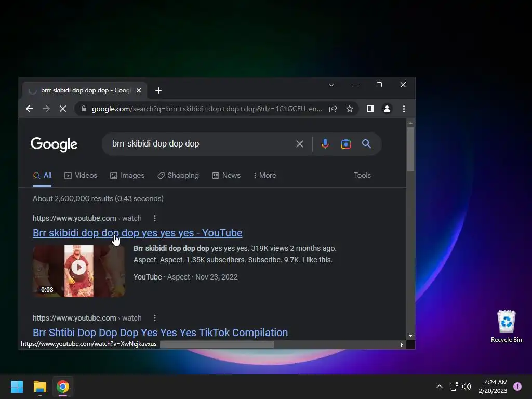The width and height of the screenshot is (532, 399).
Task: Open the notification badge in tray
Action: (x=517, y=387)
